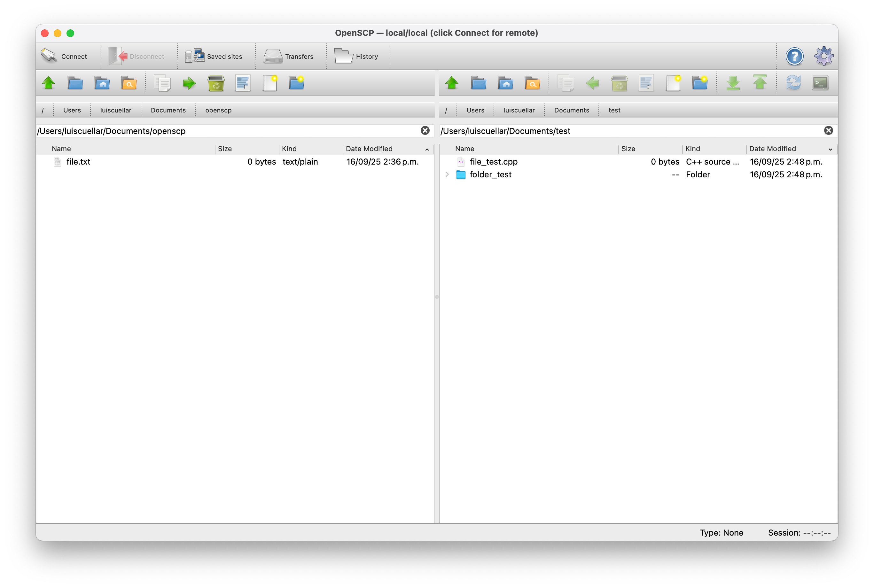Screen dimensions: 874x588
Task: Create a new file in right pane
Action: tap(673, 83)
